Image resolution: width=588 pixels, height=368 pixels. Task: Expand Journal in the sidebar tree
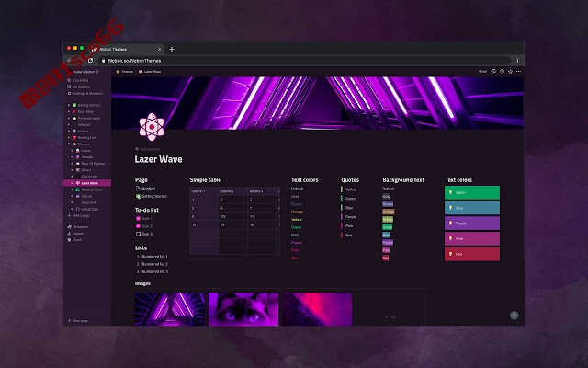point(69,131)
